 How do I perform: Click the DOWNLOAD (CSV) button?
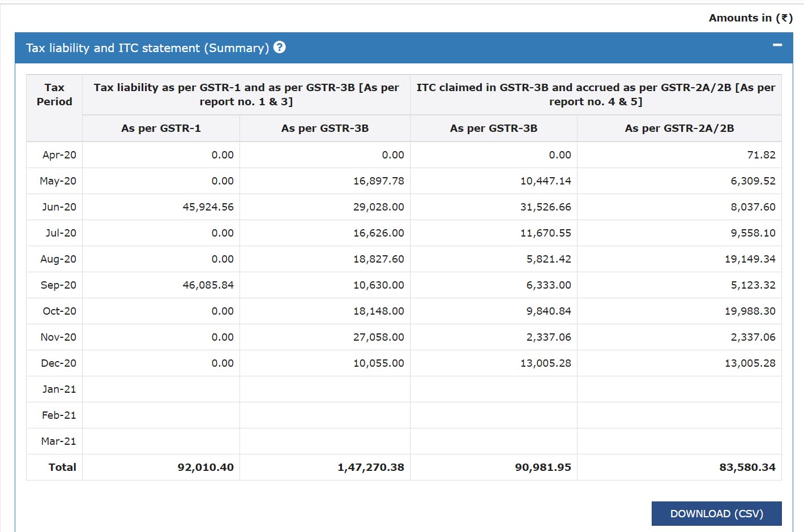coord(716,513)
